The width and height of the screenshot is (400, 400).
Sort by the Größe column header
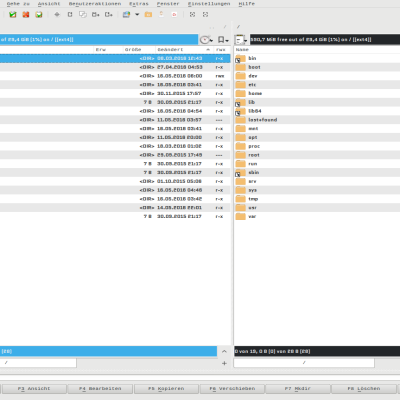click(x=139, y=50)
